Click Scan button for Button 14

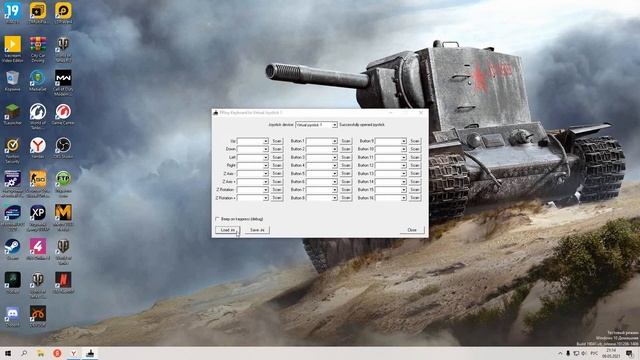coord(415,182)
